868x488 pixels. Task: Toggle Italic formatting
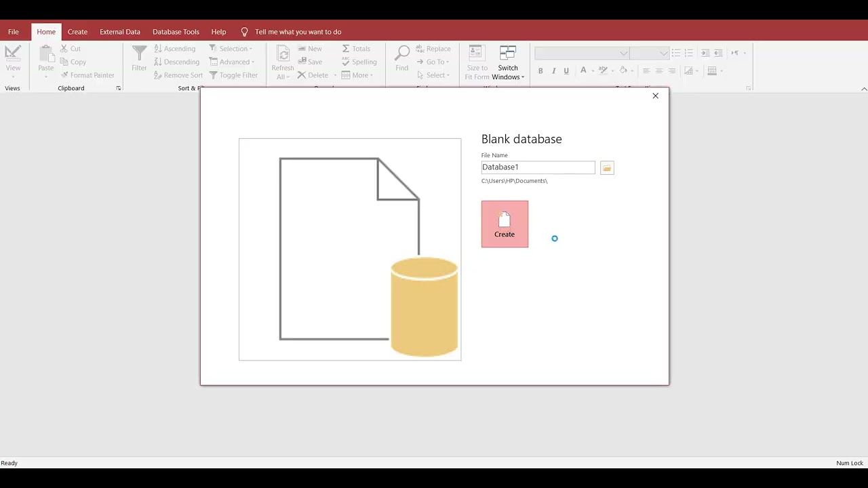553,70
